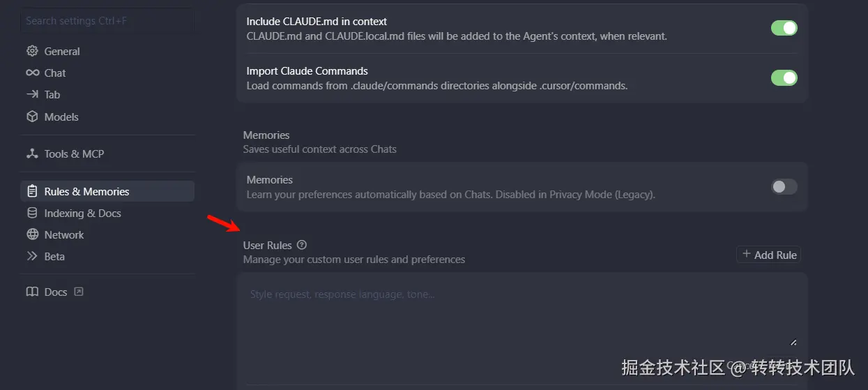This screenshot has width=868, height=390.
Task: Select the Models settings section
Action: tap(61, 117)
